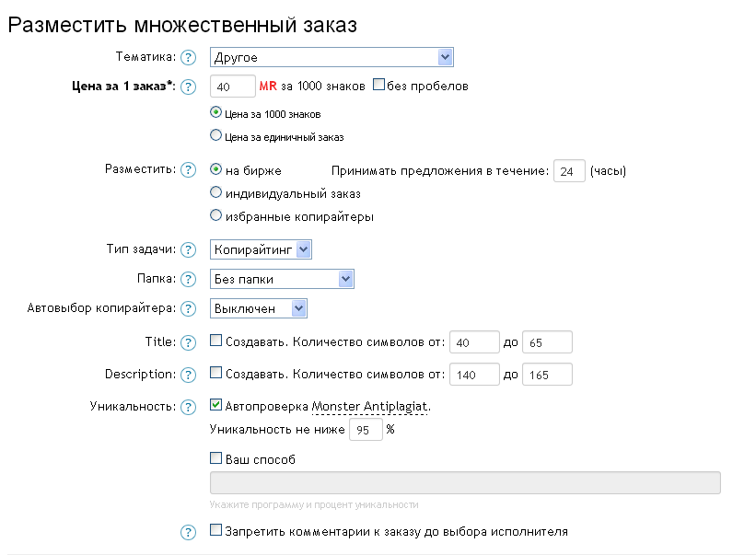
Task: Click question mark beside Папка
Action: [x=188, y=280]
